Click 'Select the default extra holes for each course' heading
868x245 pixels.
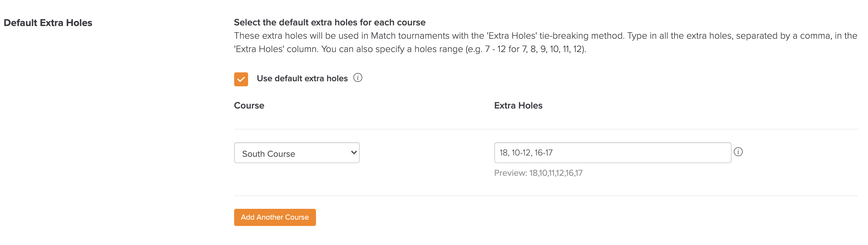coord(330,22)
